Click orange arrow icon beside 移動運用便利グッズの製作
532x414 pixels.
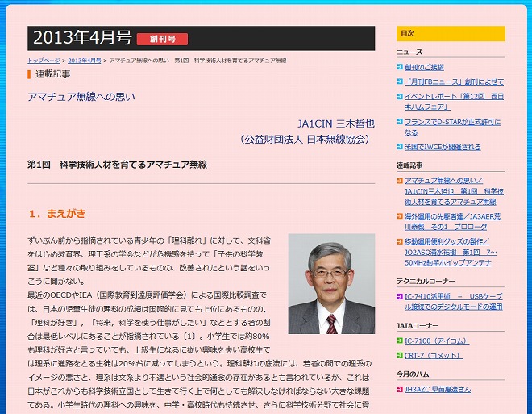[400, 241]
